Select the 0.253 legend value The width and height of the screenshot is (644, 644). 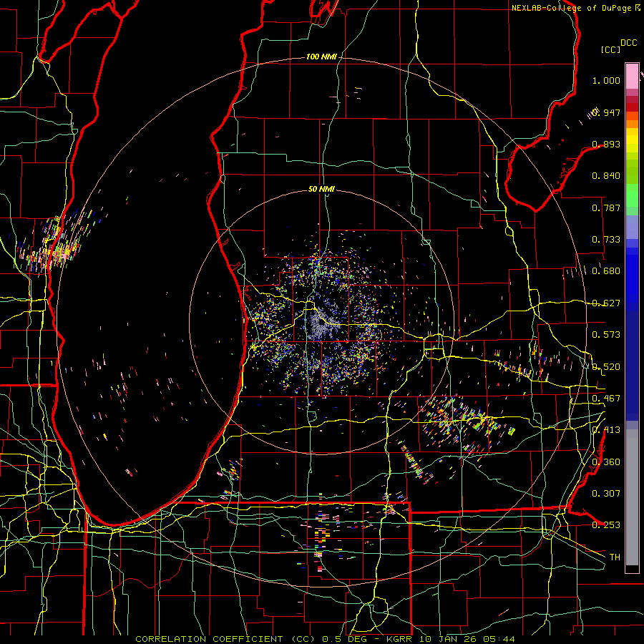(x=606, y=525)
